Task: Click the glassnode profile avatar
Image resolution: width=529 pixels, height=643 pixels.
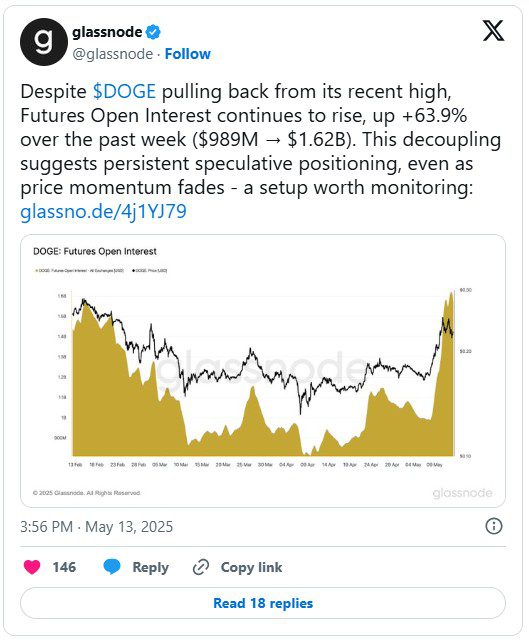Action: click(44, 42)
